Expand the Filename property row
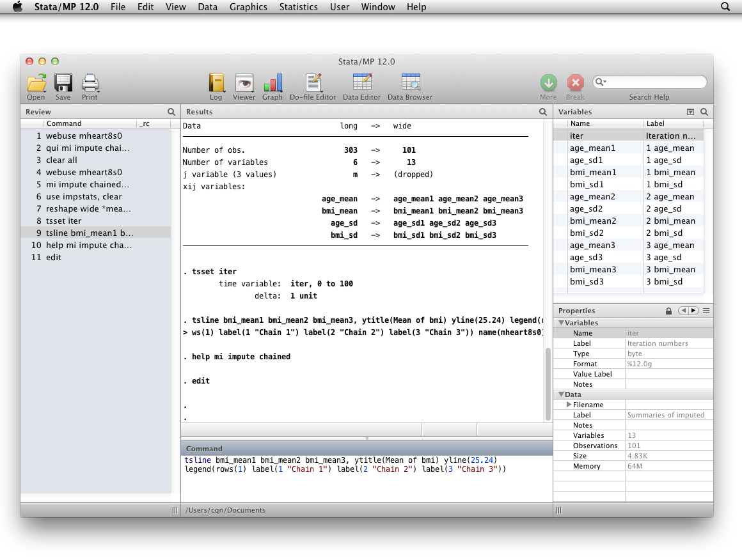This screenshot has width=742, height=560. click(x=569, y=405)
